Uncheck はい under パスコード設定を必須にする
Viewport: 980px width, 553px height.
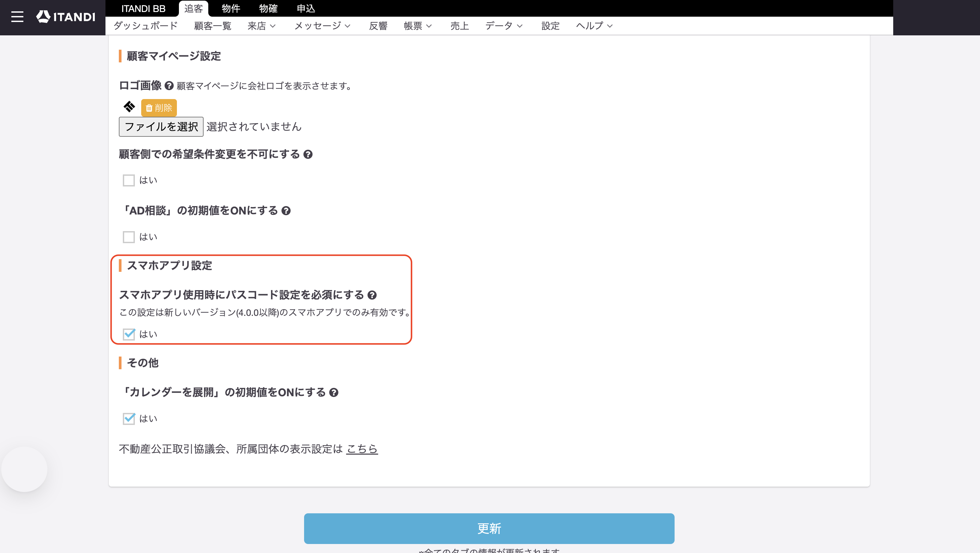coord(129,335)
